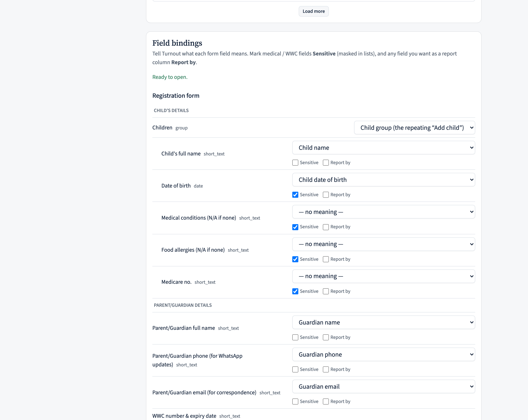Open the Food allergies meaning dropdown
Viewport: 528px width, 420px height.
[384, 244]
